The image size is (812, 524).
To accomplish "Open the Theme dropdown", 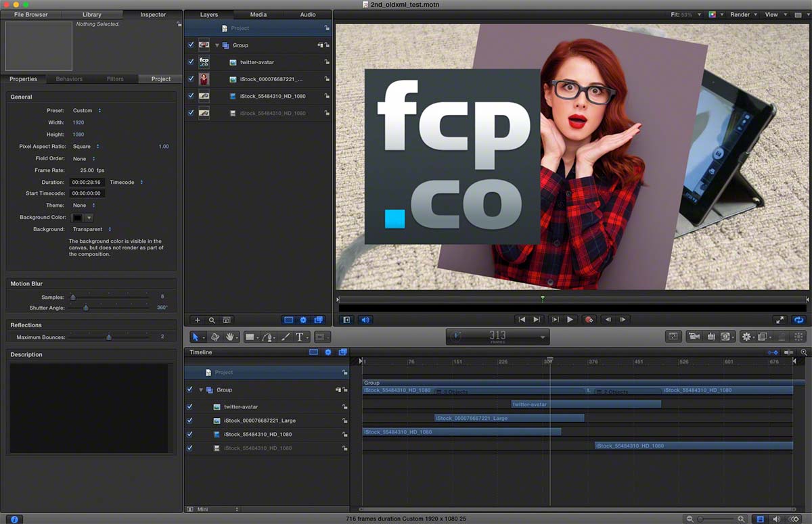I will point(84,206).
